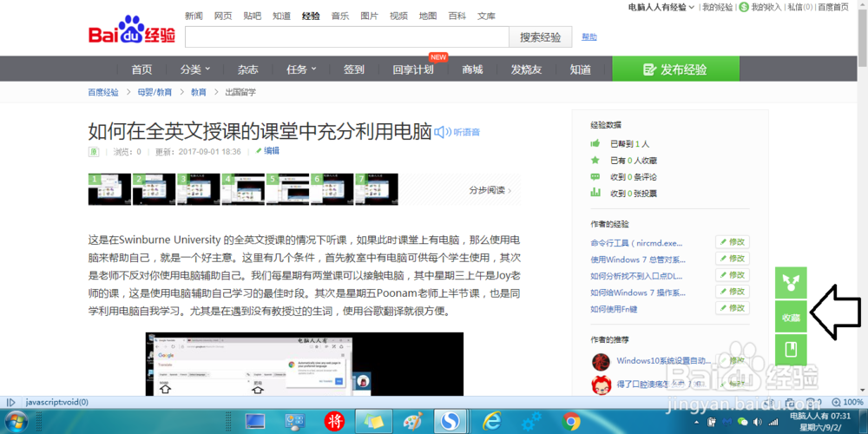The height and width of the screenshot is (434, 868).
Task: Click the comment bubble icon
Action: (595, 176)
